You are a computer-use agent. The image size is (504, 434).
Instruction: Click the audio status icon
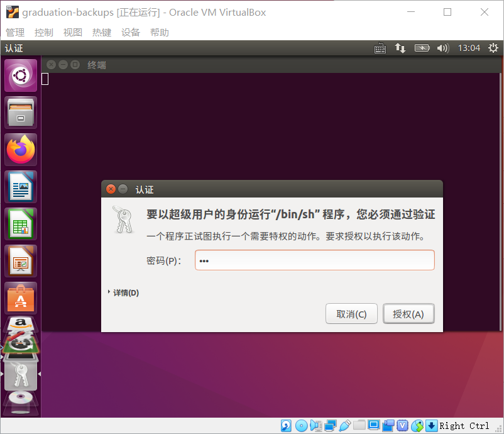click(316, 426)
